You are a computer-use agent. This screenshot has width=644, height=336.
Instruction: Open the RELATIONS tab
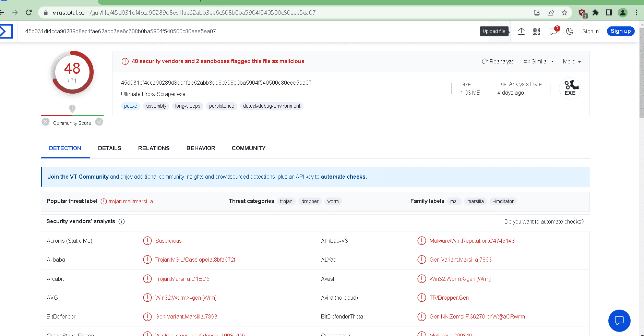[154, 148]
